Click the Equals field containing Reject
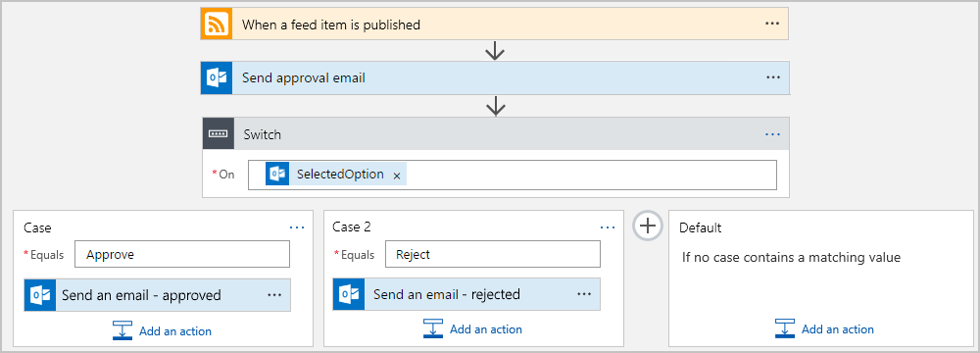The width and height of the screenshot is (980, 353). [493, 254]
